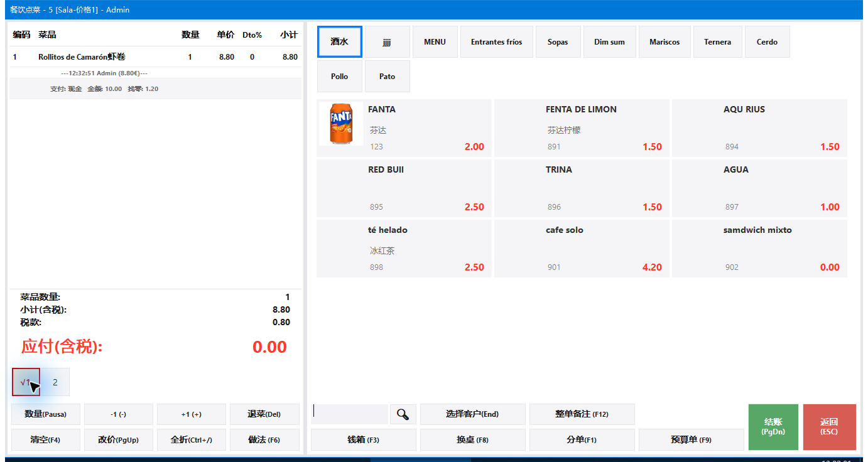Viewport: 868px width, 462px height.
Task: Open 整单备注 (F12) order notes
Action: pyautogui.click(x=582, y=414)
